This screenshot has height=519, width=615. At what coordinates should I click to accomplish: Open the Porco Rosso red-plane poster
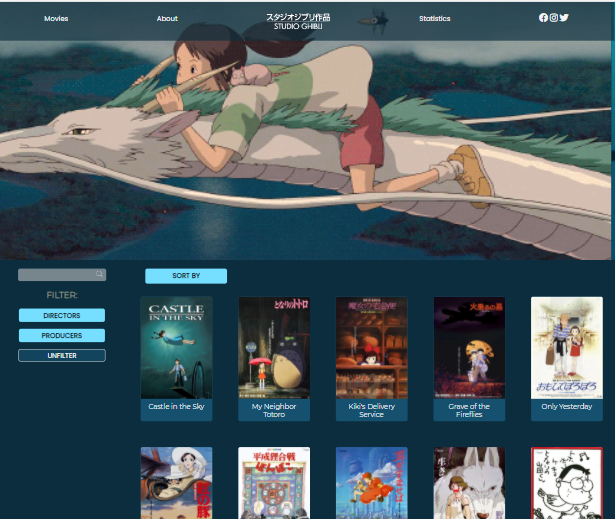(x=176, y=483)
